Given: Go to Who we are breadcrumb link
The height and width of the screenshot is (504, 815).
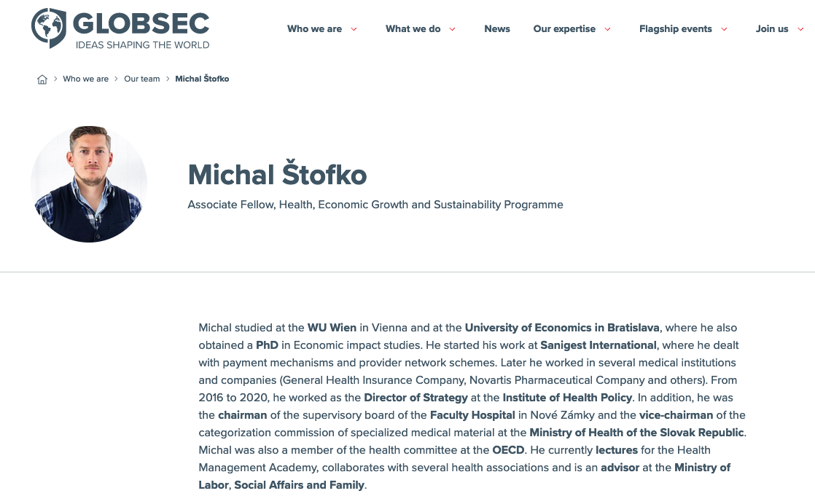Looking at the screenshot, I should 85,79.
